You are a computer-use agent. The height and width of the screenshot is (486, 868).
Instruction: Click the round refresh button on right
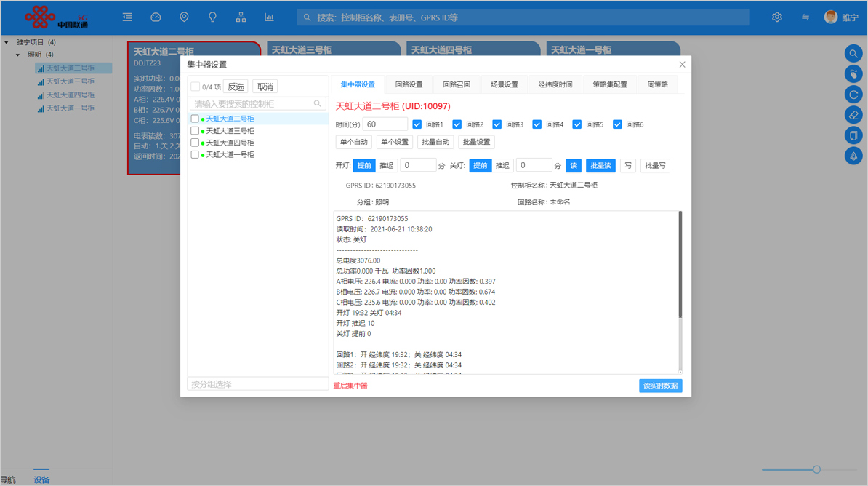pos(853,95)
